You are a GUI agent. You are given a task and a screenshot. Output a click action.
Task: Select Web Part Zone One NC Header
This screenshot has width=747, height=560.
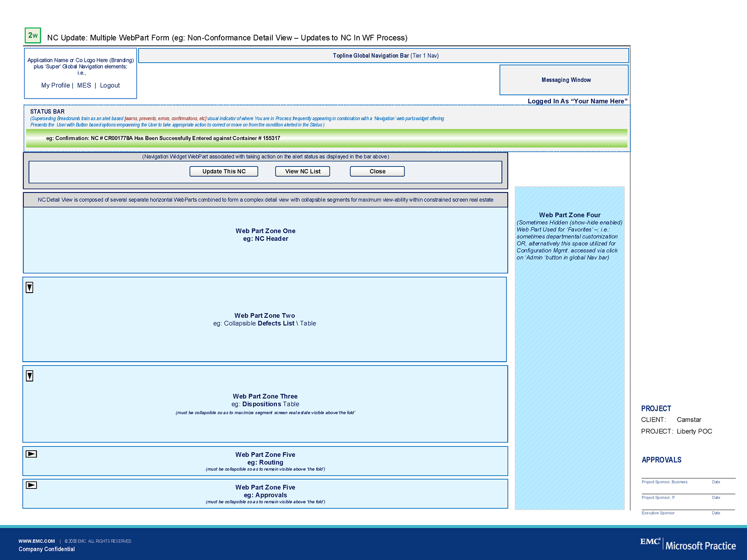(265, 235)
